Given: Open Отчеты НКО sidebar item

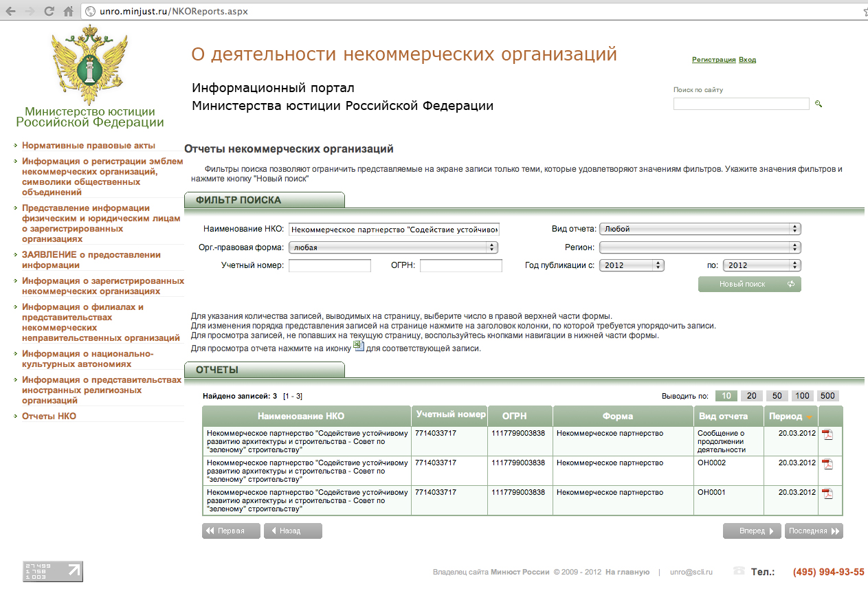Looking at the screenshot, I should pos(49,416).
